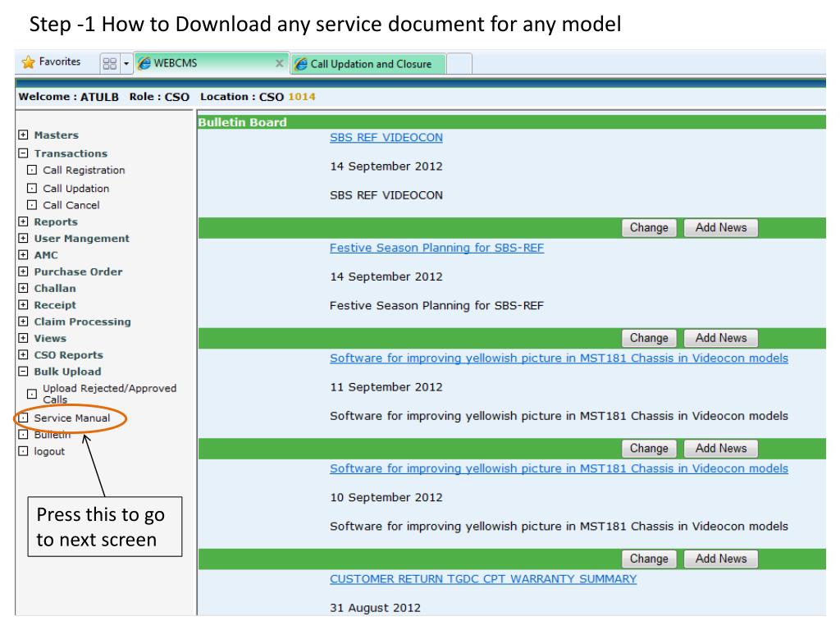Open a new blank browser tab
Viewport: 840px width, 630px height.
click(x=459, y=64)
